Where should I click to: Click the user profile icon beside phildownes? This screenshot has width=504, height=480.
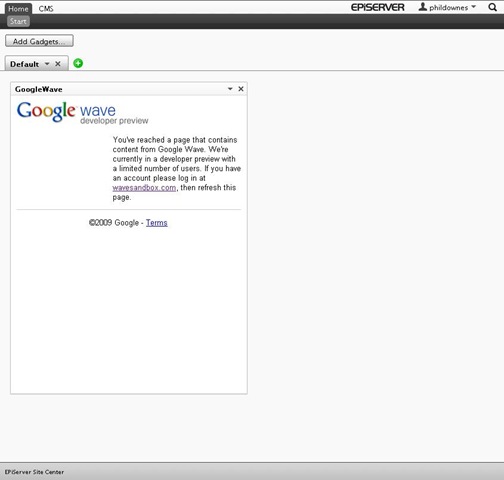(x=423, y=7)
